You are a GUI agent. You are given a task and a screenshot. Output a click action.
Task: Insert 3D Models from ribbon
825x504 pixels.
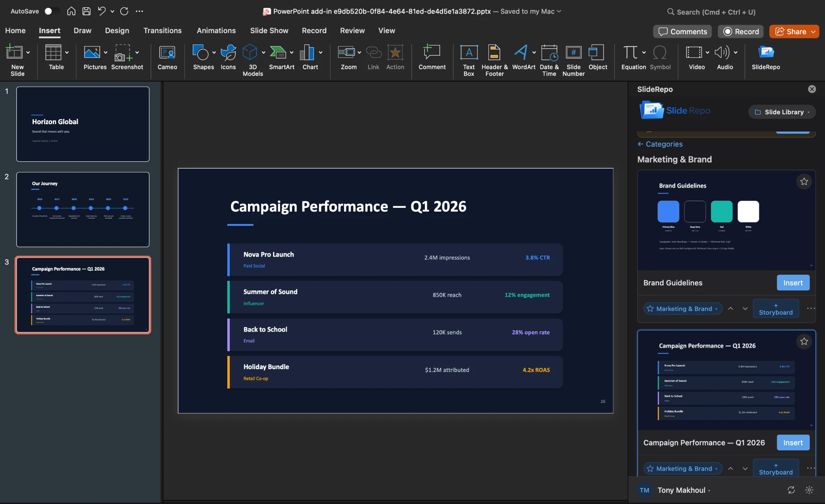[250, 52]
